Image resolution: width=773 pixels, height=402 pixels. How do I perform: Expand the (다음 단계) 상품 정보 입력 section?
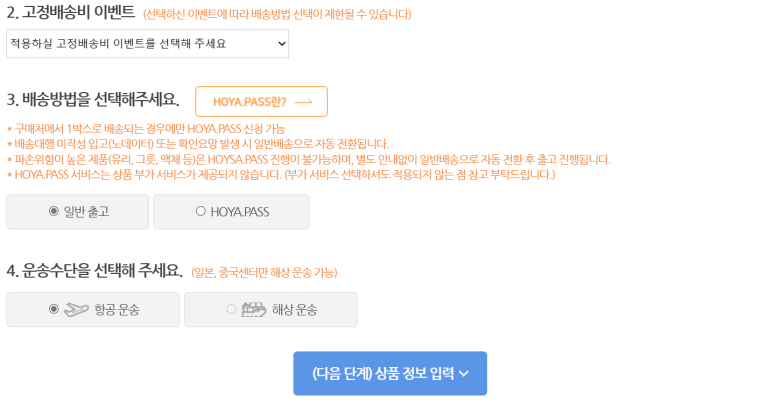[x=390, y=373]
